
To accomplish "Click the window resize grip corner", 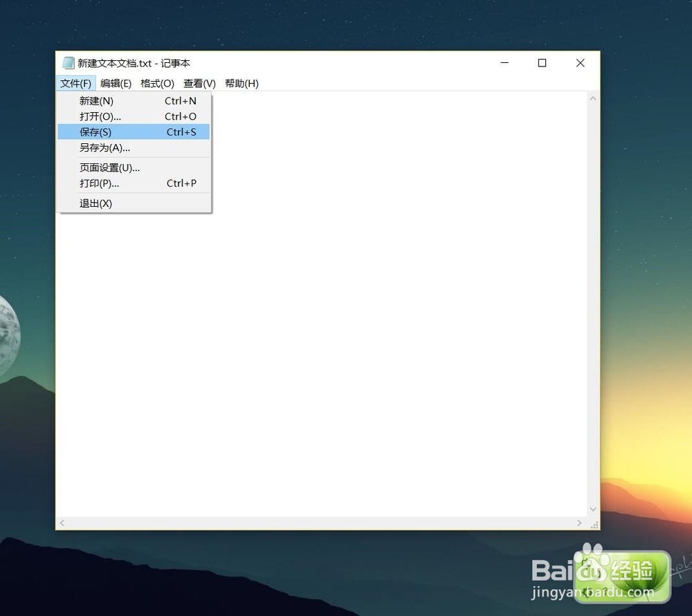I will [594, 524].
